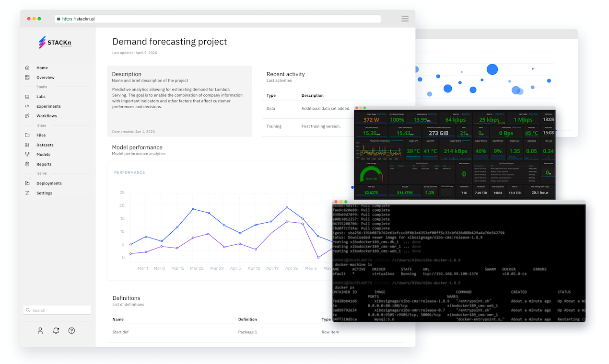Click the Files folder icon
Screen dimensions: 609x364
point(27,135)
